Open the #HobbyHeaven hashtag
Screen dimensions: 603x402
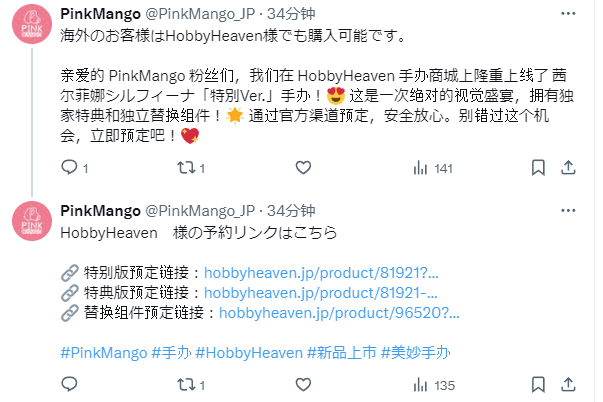249,353
